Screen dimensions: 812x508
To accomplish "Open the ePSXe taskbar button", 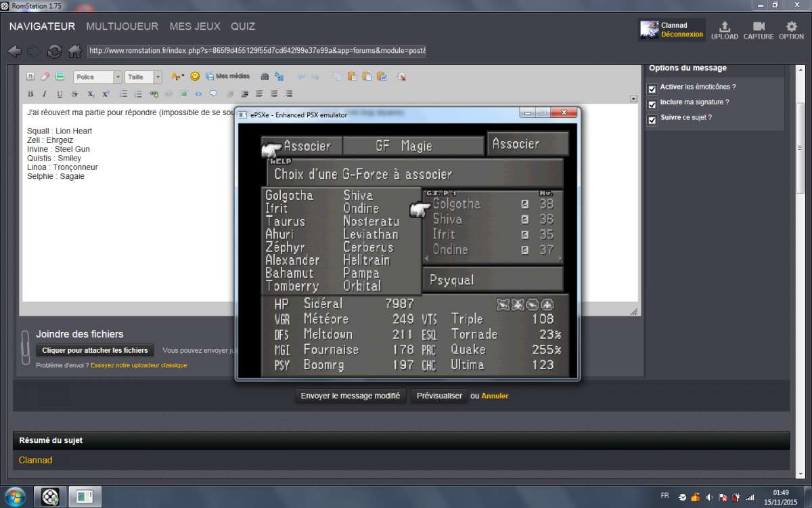I will tap(85, 496).
